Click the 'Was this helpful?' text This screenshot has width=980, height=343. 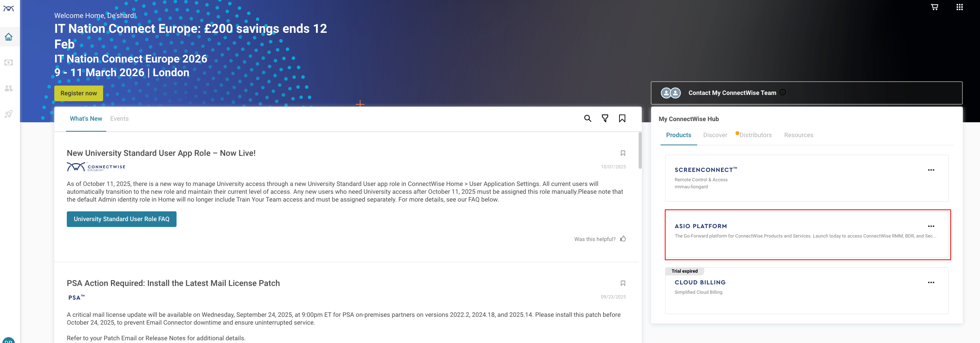pos(594,239)
